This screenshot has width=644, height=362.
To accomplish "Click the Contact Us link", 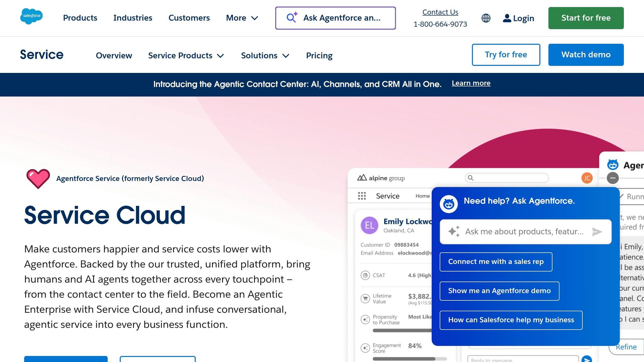I will pos(440,12).
